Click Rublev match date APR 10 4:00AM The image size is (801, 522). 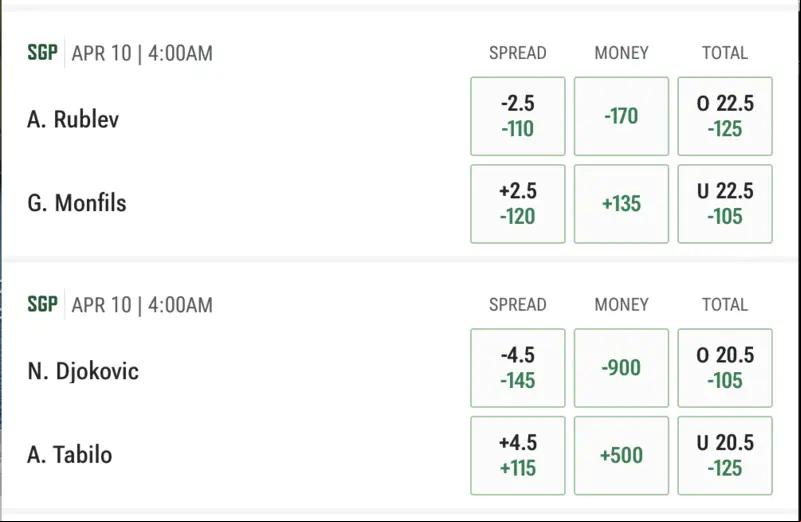(x=142, y=53)
